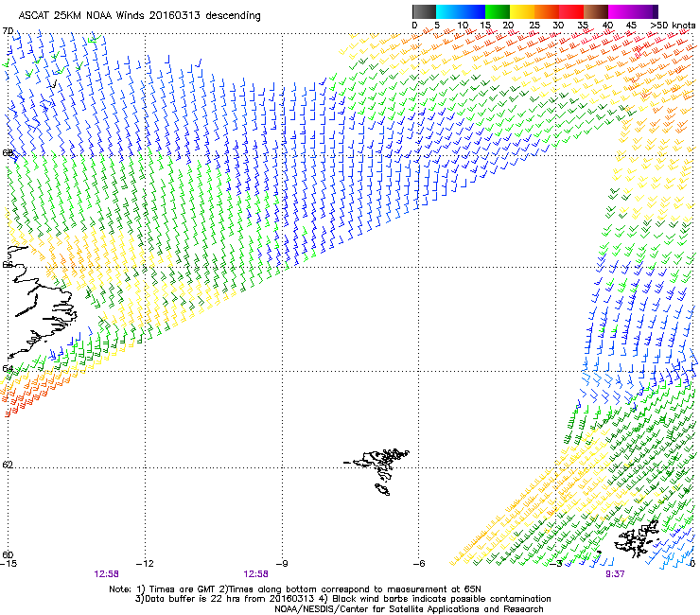Choose the yellow 20-25 knots legend segment
The height and width of the screenshot is (615, 700).
pyautogui.click(x=522, y=11)
